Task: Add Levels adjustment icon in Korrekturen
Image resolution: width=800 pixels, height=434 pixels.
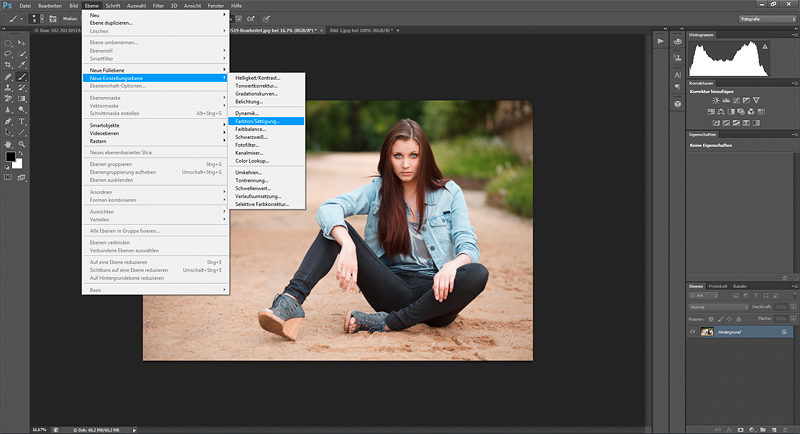Action: click(726, 100)
